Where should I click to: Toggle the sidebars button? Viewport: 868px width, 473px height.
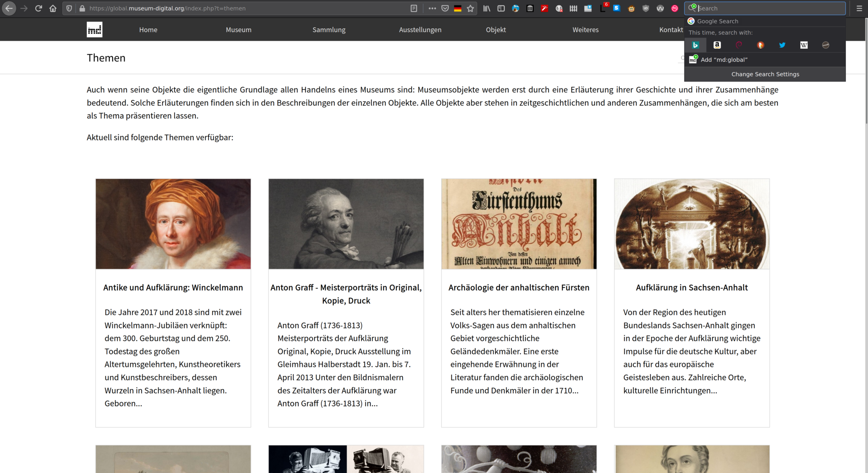click(501, 8)
